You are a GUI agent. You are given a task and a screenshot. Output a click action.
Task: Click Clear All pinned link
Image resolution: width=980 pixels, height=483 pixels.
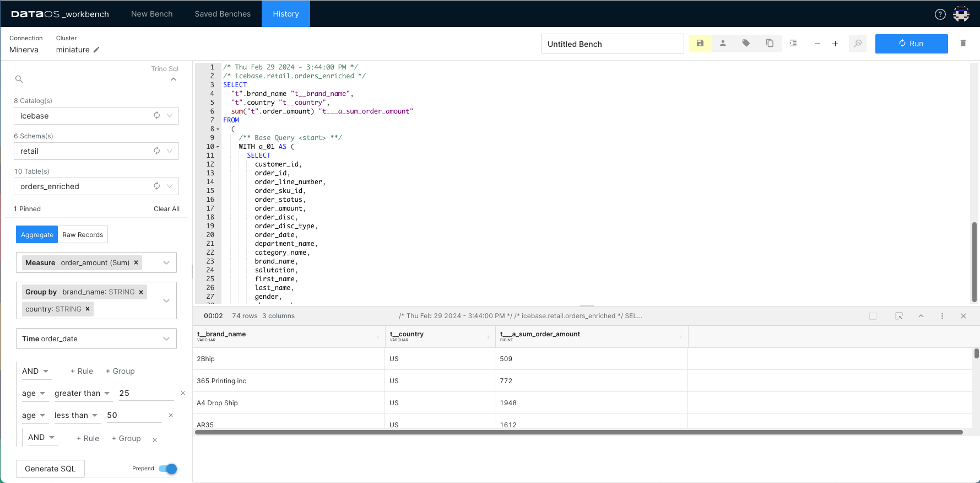point(166,209)
